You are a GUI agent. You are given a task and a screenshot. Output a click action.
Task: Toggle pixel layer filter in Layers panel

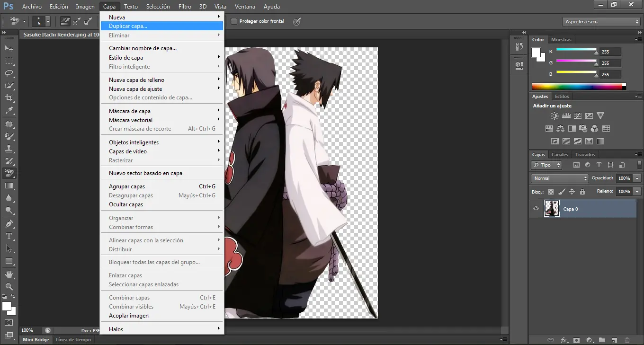click(x=576, y=165)
